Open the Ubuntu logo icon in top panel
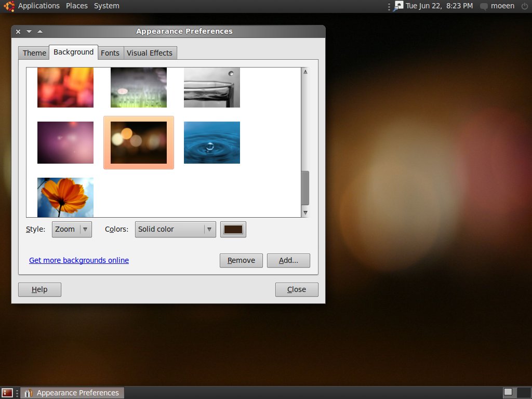The width and height of the screenshot is (532, 399). 9,6
